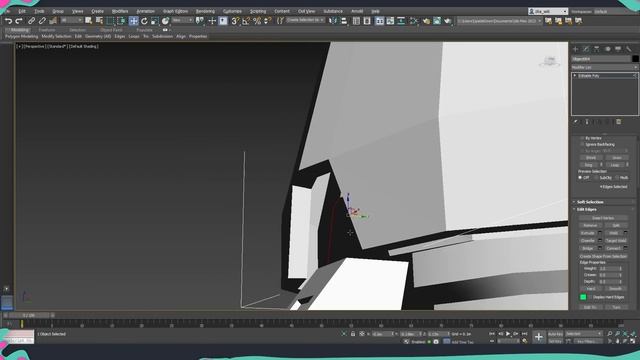Open the Customize menu
Screen dimensions: 640x360
232,11
